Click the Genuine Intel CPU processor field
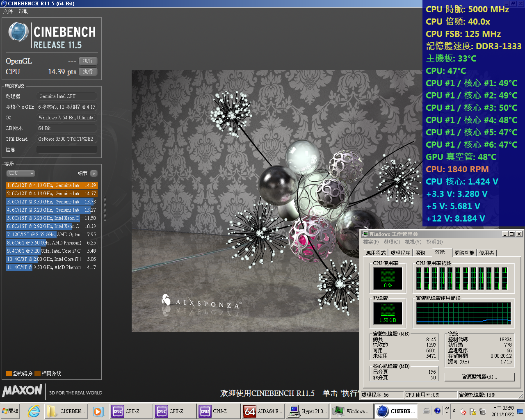Viewport: 525px width, 420px height. tap(67, 96)
